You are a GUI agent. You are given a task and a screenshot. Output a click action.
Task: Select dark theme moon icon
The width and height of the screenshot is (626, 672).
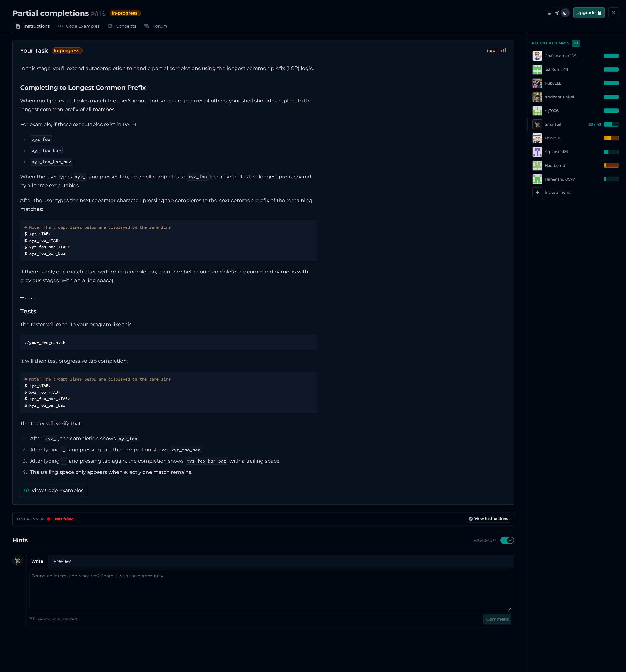pos(565,13)
